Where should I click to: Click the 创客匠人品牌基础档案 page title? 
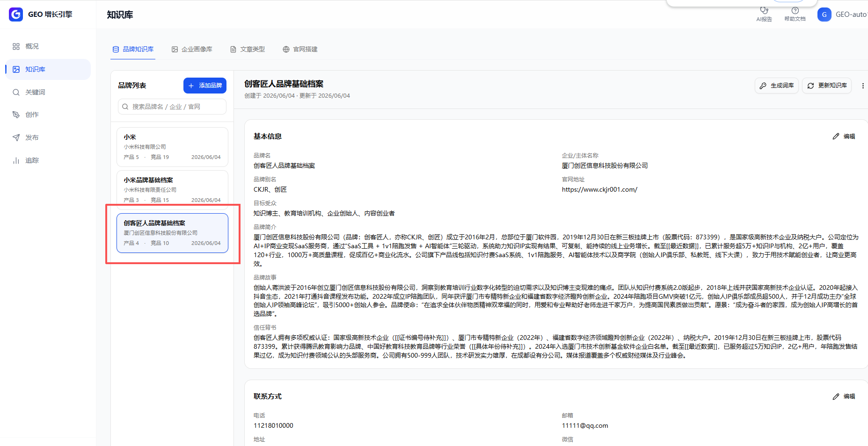point(284,84)
